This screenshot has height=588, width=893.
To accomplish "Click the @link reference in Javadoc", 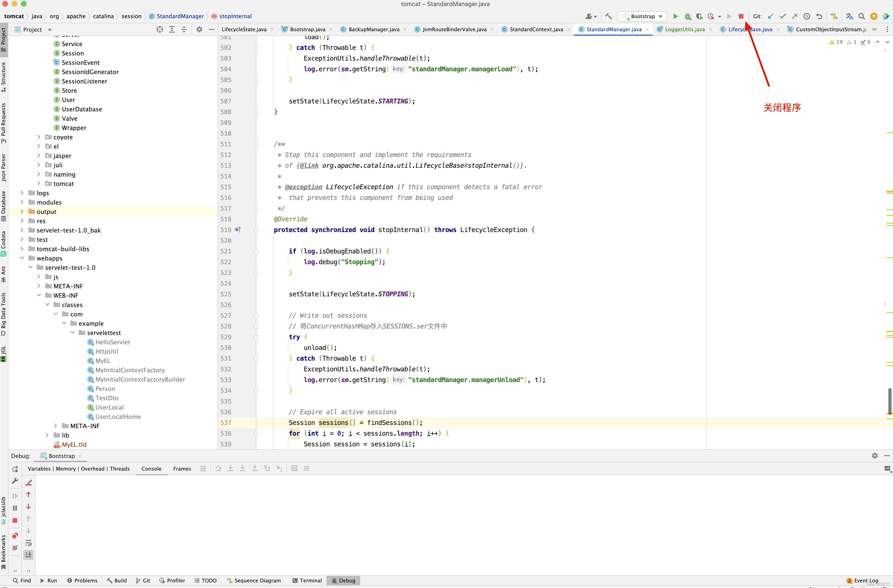I will click(x=309, y=165).
